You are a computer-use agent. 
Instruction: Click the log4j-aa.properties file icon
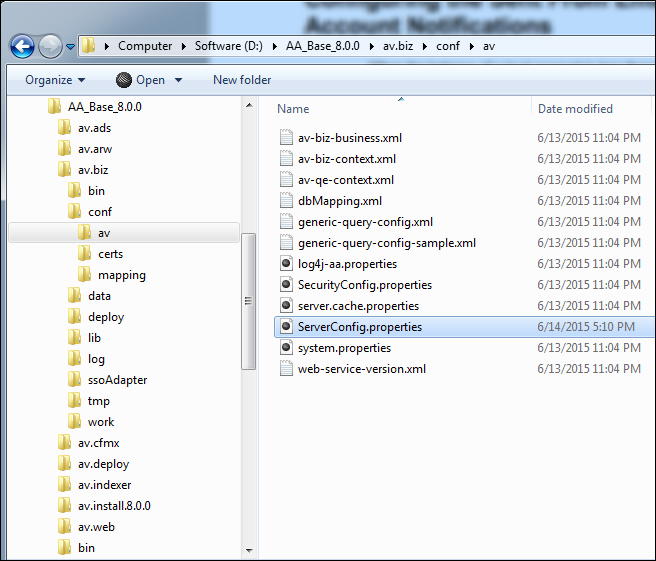click(286, 264)
